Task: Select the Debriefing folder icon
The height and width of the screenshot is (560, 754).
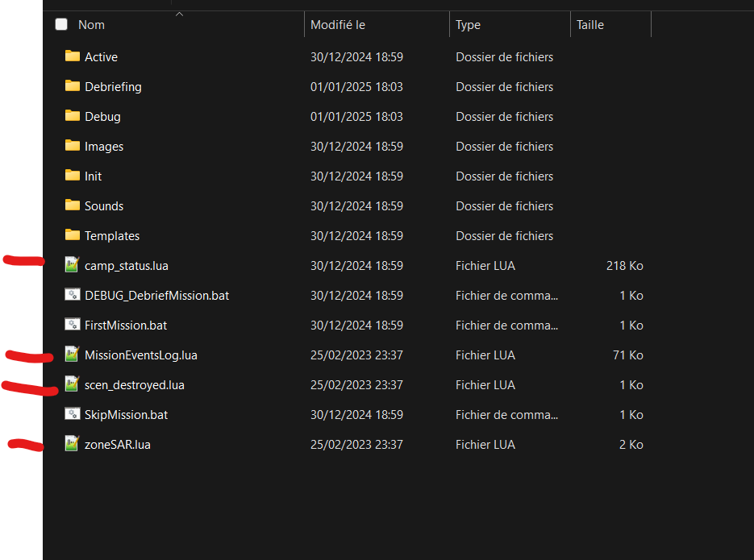Action: (72, 86)
